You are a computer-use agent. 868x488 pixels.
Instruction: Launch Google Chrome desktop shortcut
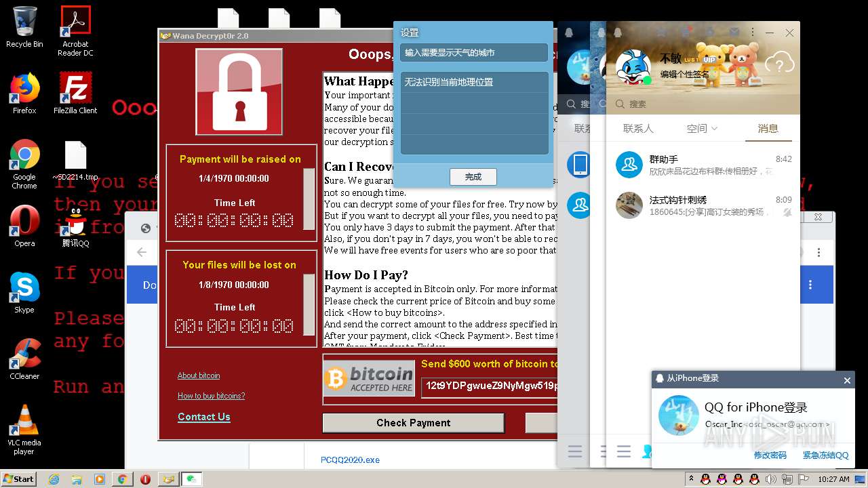[24, 164]
